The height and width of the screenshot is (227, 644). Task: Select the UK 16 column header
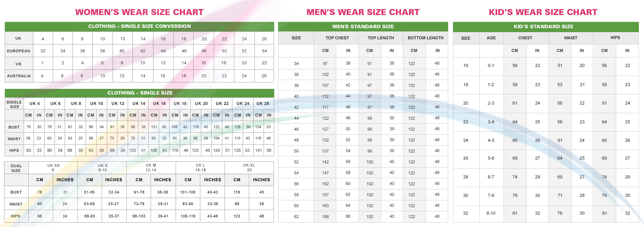(x=159, y=104)
